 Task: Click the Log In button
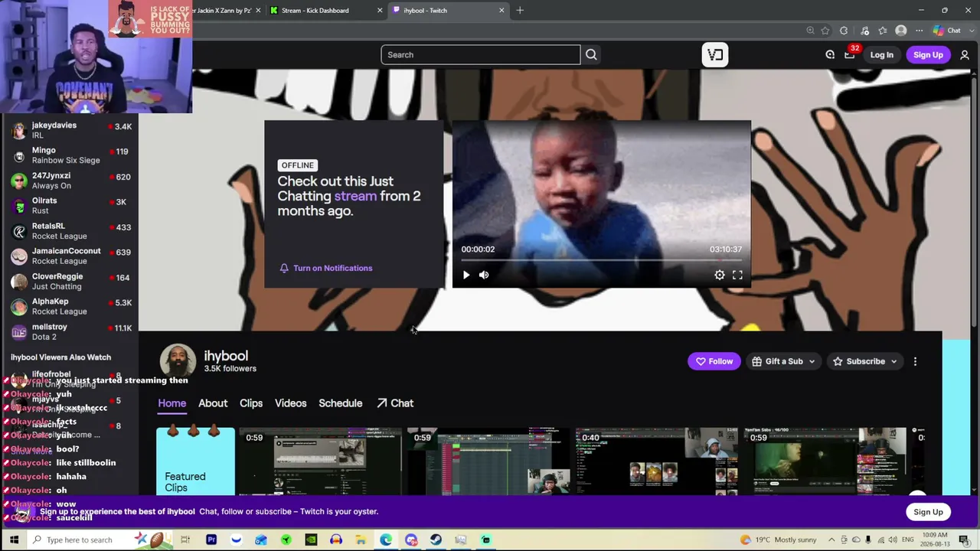pyautogui.click(x=881, y=55)
